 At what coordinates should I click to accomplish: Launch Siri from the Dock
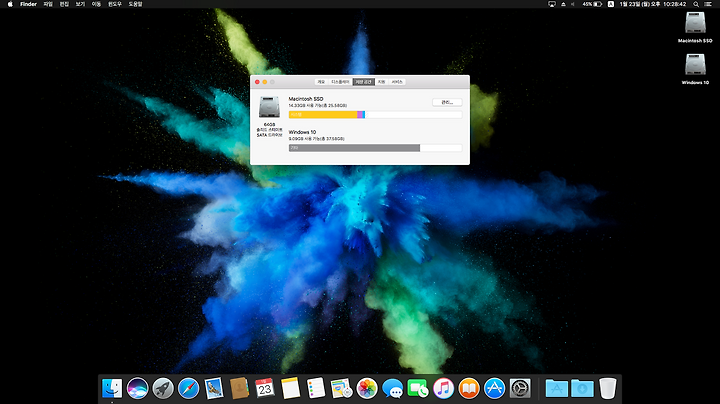137,388
